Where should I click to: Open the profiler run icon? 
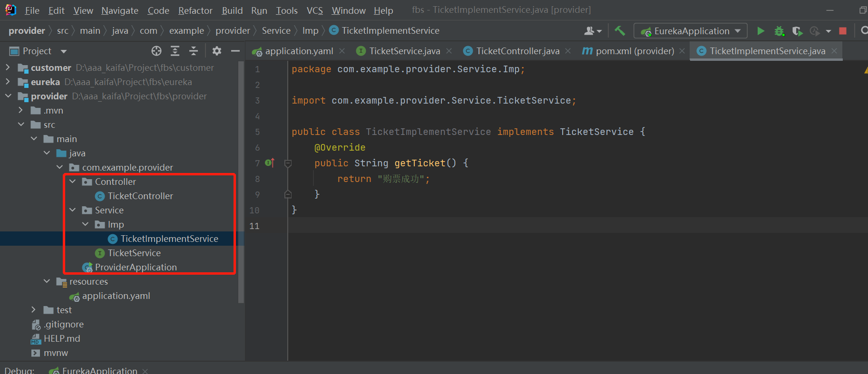click(815, 31)
